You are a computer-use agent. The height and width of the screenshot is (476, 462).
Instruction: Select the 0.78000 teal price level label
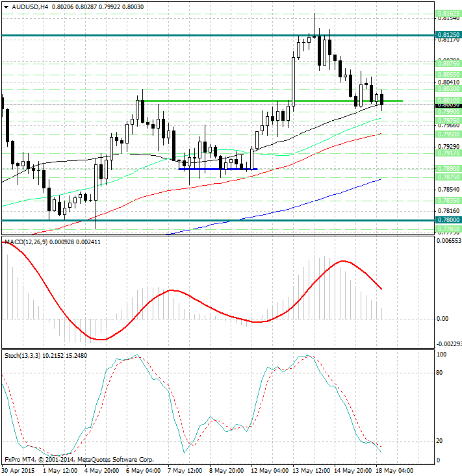point(449,220)
